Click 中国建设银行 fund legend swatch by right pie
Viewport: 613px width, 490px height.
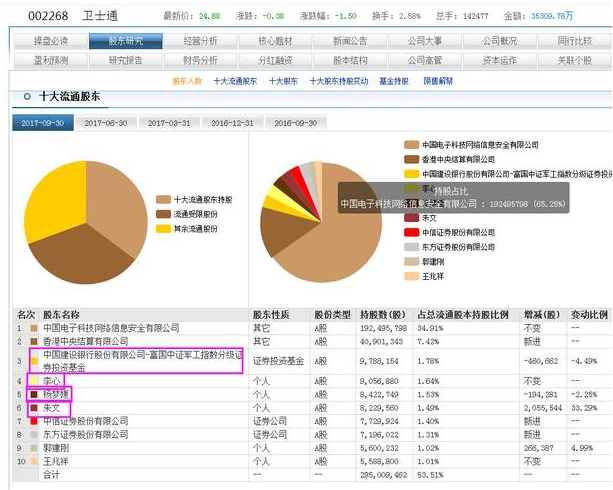411,174
